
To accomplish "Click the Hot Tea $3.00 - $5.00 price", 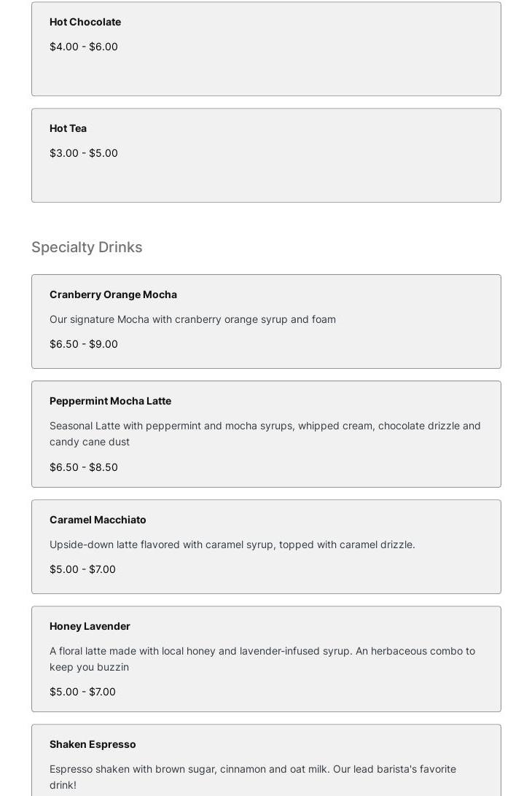I will pos(84,153).
